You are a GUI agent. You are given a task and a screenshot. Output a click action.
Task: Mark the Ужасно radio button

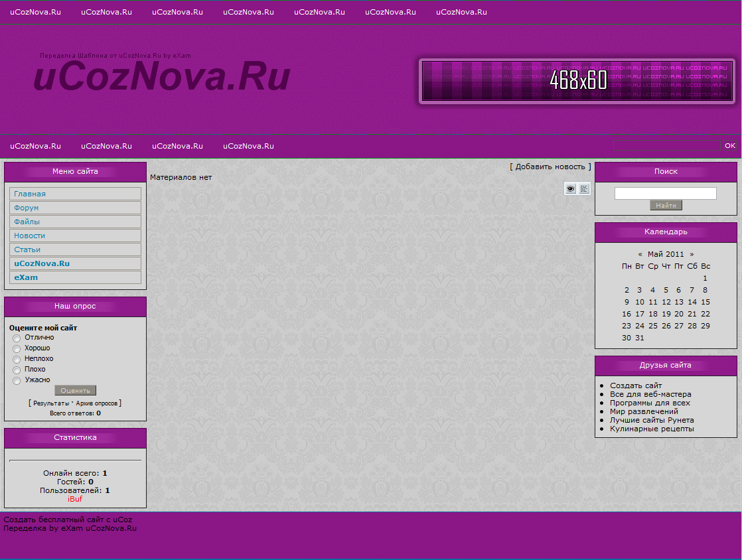17,381
